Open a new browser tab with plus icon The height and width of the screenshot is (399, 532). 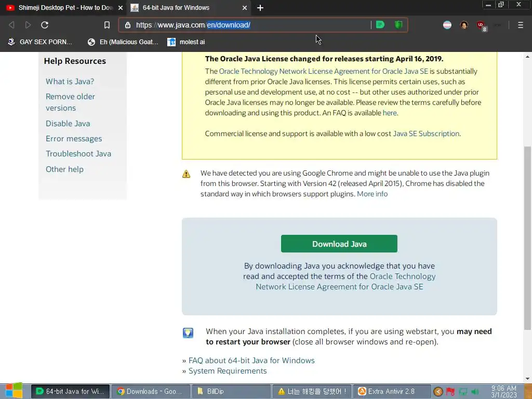click(x=260, y=8)
